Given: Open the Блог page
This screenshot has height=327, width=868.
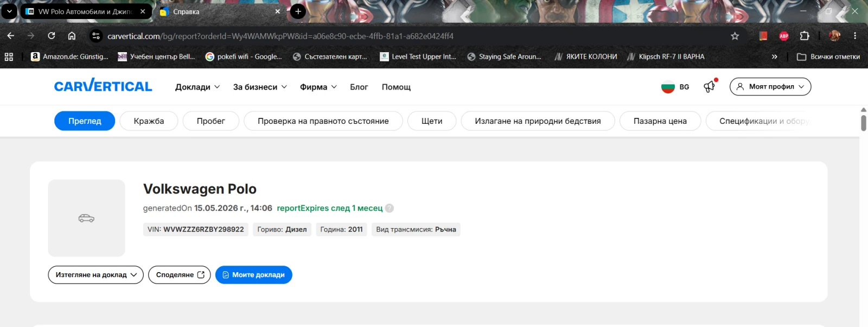Looking at the screenshot, I should click(x=359, y=87).
